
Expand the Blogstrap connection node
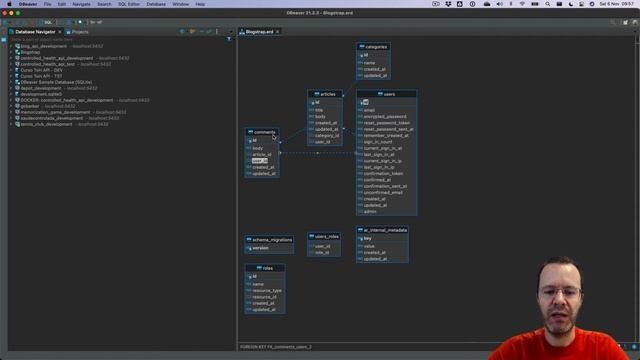[11, 52]
